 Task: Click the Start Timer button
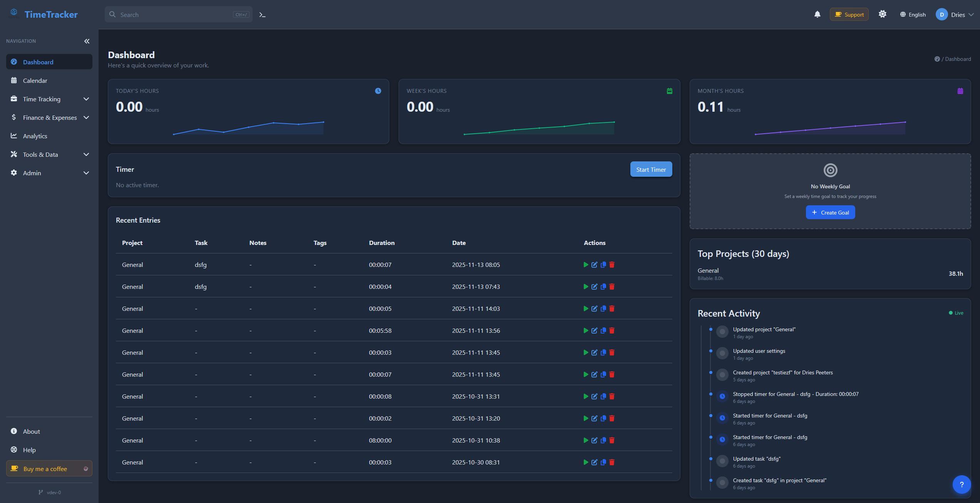pos(651,169)
